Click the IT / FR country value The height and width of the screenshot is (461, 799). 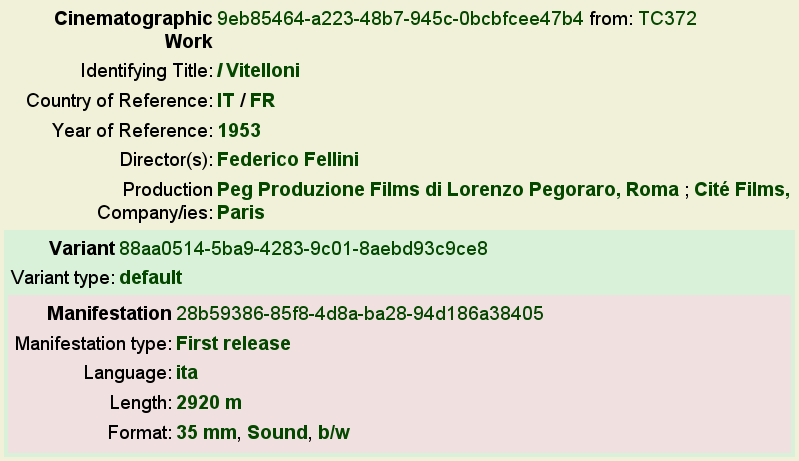[246, 100]
